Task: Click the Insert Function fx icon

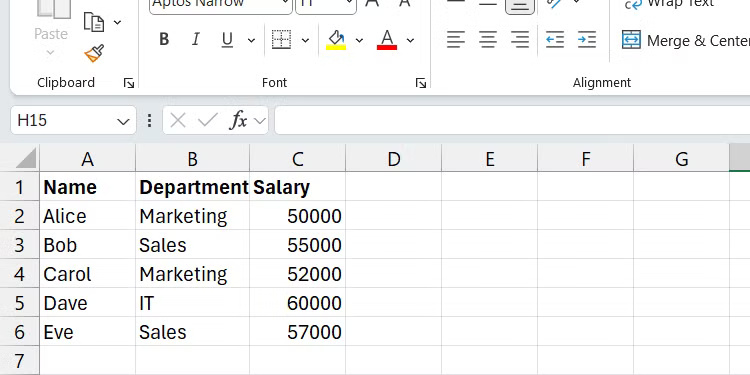Action: point(238,121)
